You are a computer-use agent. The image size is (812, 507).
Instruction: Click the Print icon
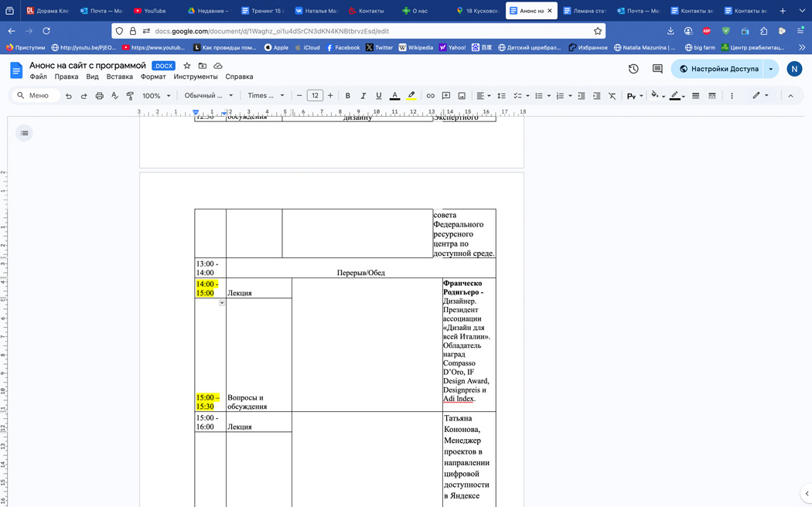(99, 96)
